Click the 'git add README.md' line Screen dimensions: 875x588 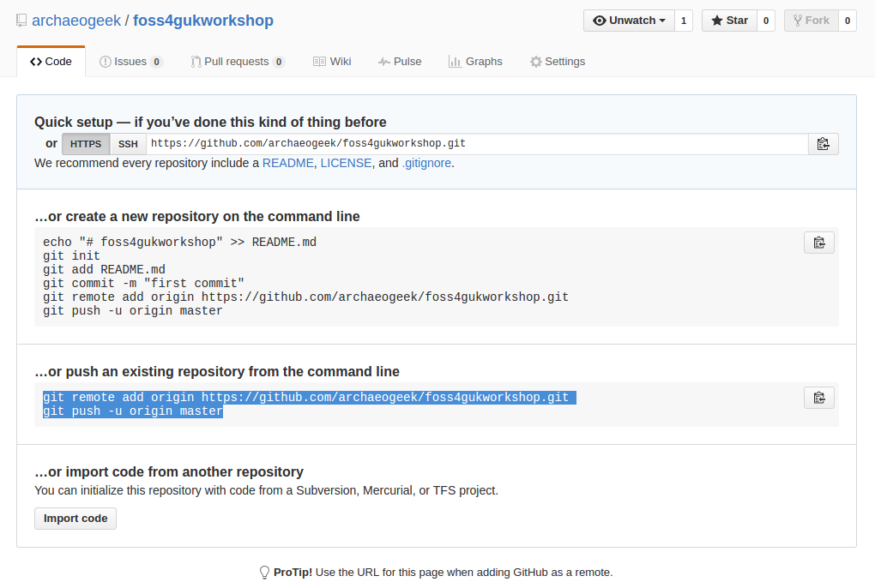[x=104, y=270]
